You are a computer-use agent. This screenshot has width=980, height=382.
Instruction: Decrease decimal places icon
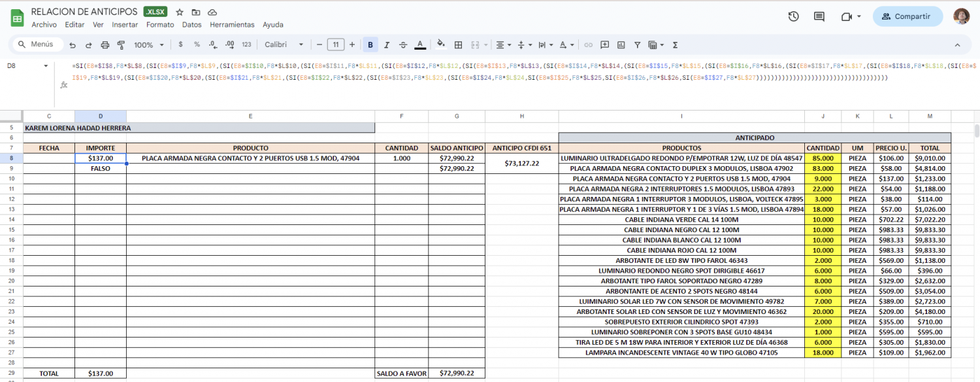(x=213, y=44)
